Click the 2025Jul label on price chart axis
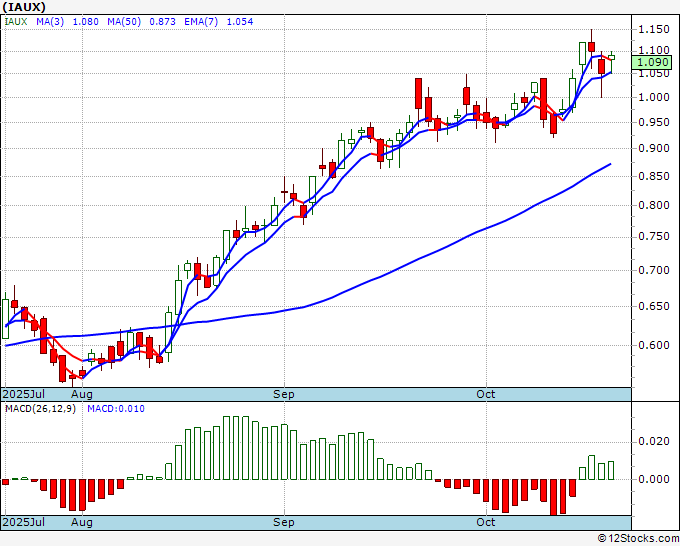 pyautogui.click(x=23, y=394)
